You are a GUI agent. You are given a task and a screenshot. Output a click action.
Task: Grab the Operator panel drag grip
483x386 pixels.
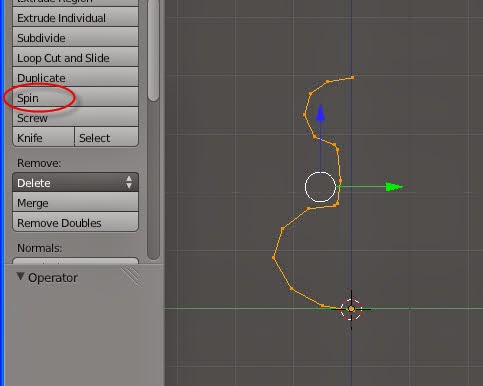coord(131,276)
